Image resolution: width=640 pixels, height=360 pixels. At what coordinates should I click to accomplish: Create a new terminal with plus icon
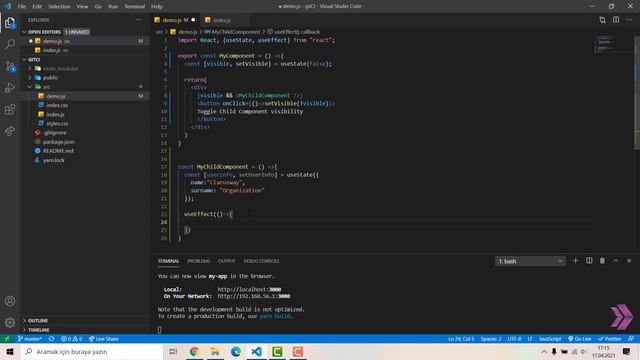click(576, 260)
